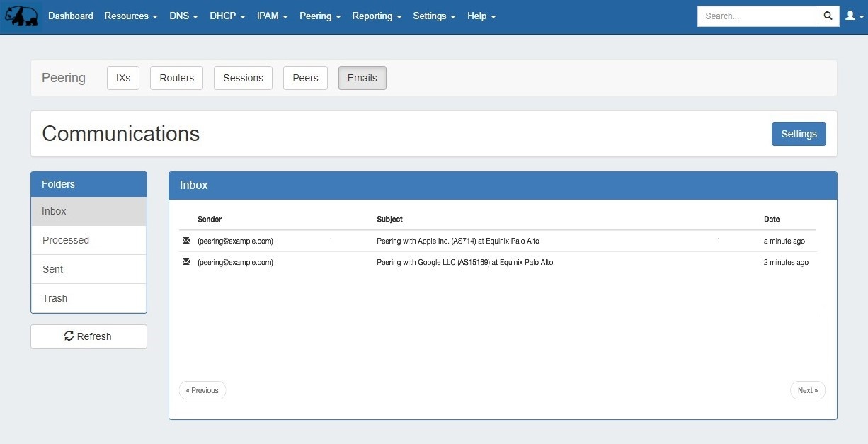Expand the DNS dropdown menu
The width and height of the screenshot is (868, 444).
tap(183, 16)
